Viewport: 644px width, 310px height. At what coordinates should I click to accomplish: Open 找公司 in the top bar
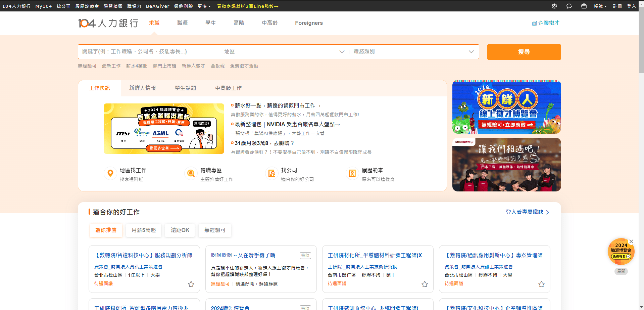click(63, 6)
